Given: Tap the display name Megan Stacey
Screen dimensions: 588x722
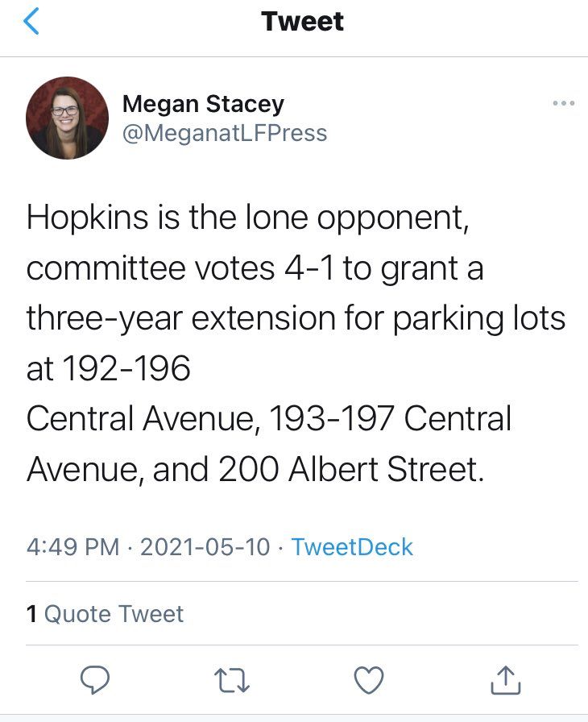Looking at the screenshot, I should pos(203,104).
